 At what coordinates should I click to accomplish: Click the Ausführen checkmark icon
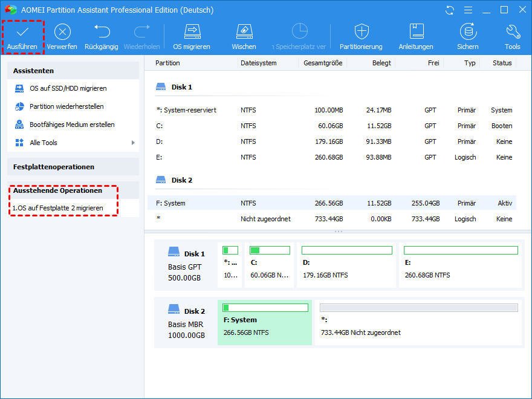tap(22, 32)
